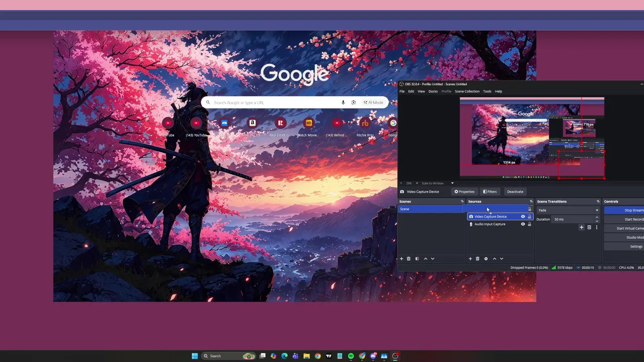Viewport: 644px width, 362px height.
Task: Click the Start Recording button
Action: (624, 219)
